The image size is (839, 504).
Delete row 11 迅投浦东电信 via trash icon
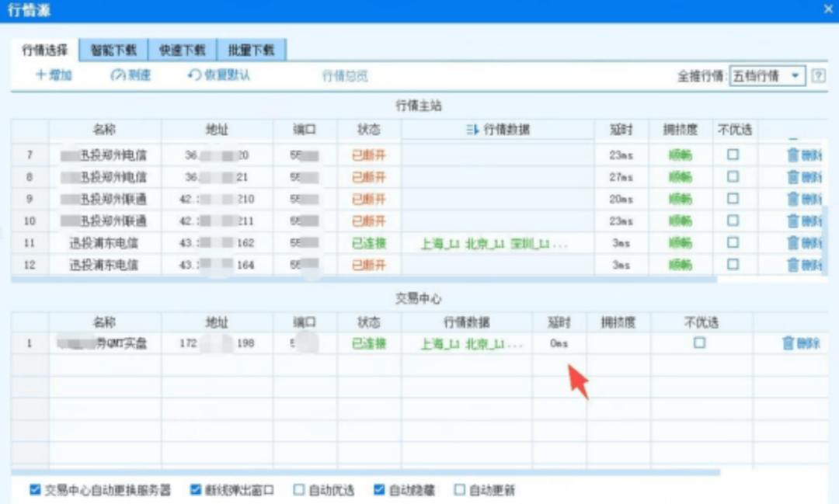[793, 243]
